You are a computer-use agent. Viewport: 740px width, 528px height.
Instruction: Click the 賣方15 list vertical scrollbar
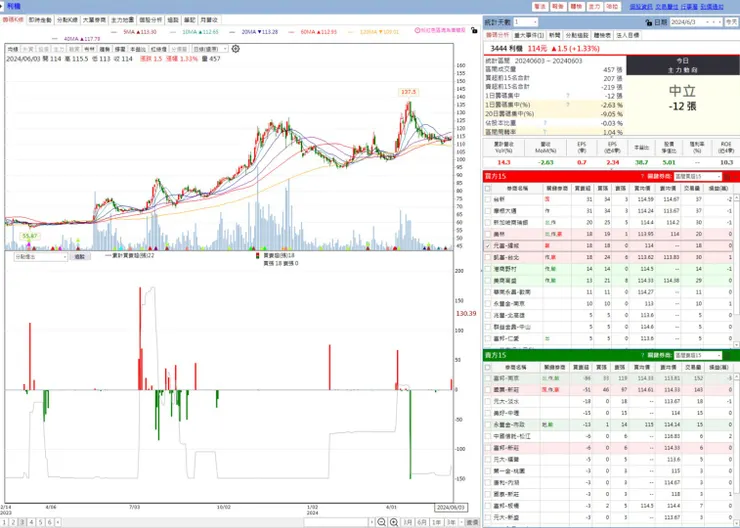[x=736, y=448]
